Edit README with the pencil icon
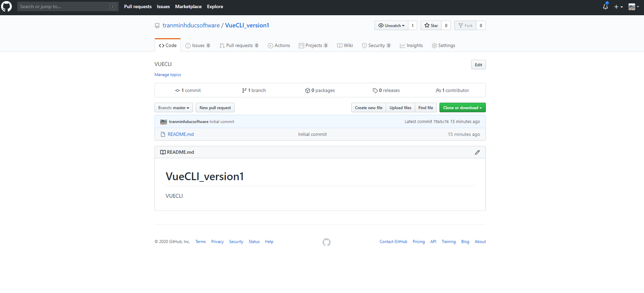Image resolution: width=644 pixels, height=293 pixels. [477, 153]
